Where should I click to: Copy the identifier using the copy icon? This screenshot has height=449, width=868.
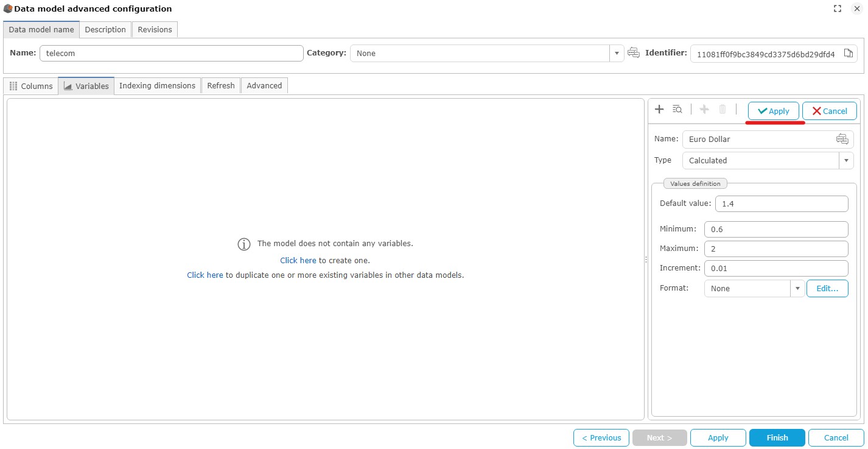pyautogui.click(x=848, y=54)
